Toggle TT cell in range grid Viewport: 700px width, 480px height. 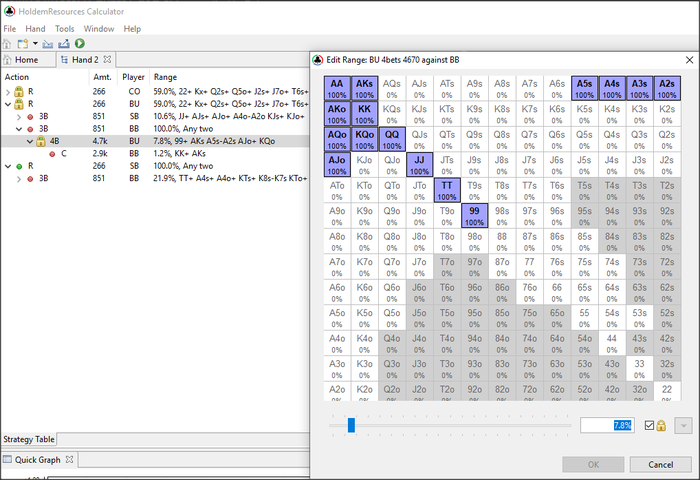tap(447, 190)
